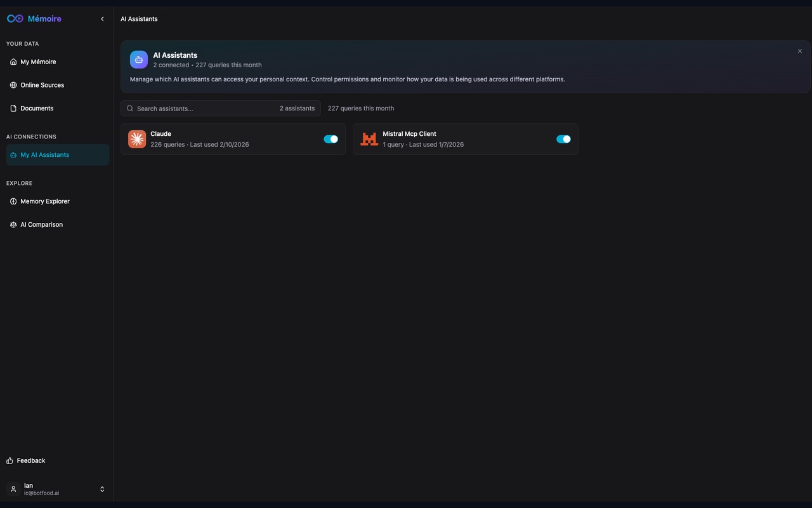This screenshot has height=508, width=812.
Task: Collapse the sidebar with the chevron
Action: pos(101,18)
